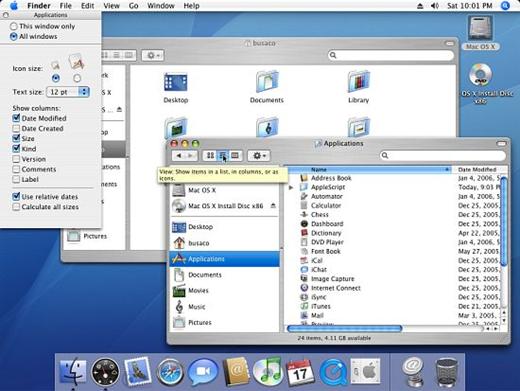
Task: Open Documents folder in busaco window
Action: tap(267, 87)
